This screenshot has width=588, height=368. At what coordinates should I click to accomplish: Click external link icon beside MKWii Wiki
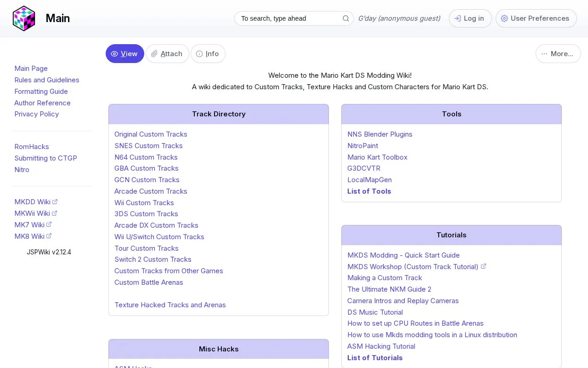point(55,213)
